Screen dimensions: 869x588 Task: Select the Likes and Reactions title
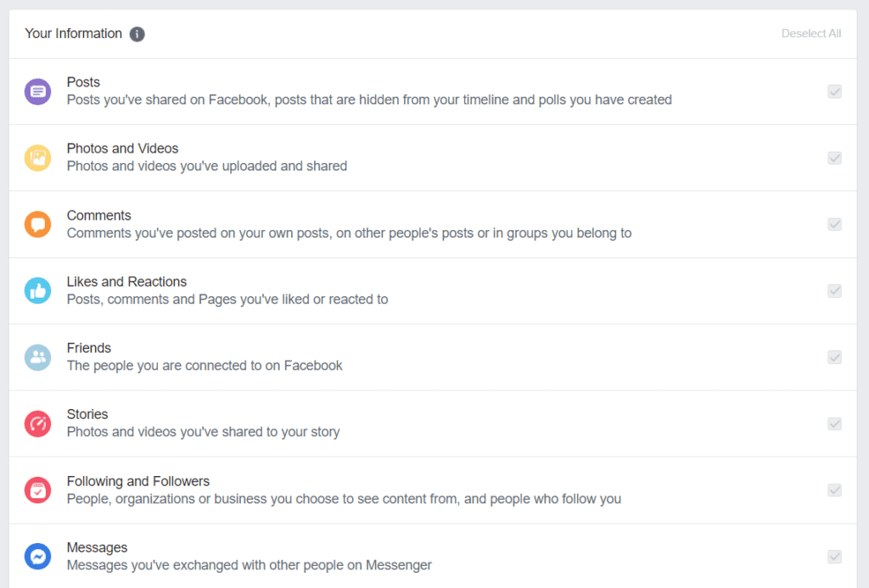point(126,282)
